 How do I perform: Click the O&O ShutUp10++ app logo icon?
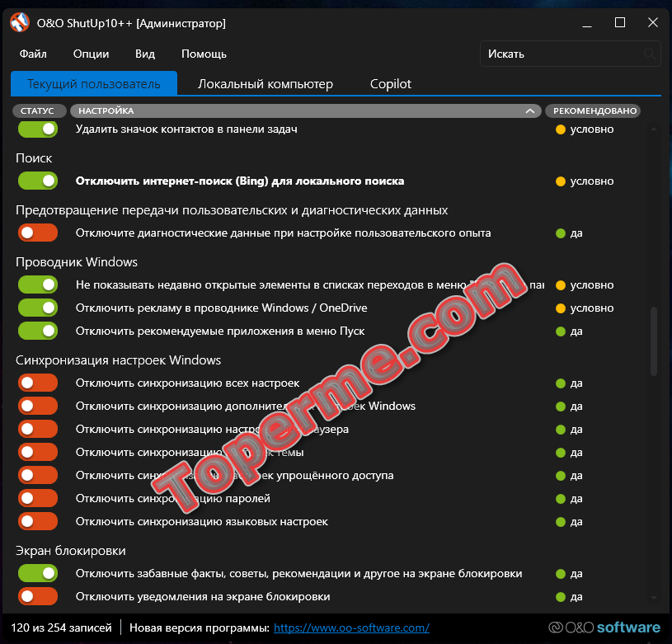(20, 23)
